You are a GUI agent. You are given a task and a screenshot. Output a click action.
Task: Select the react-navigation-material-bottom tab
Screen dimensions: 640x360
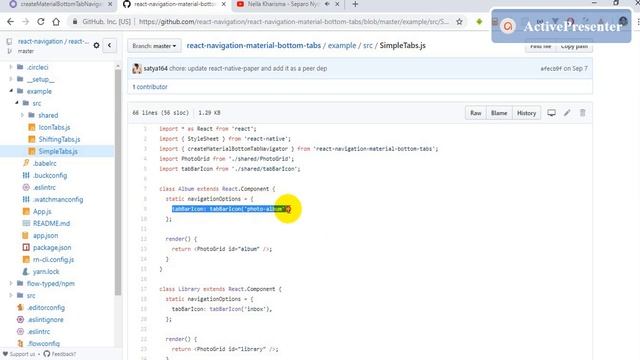(x=175, y=4)
